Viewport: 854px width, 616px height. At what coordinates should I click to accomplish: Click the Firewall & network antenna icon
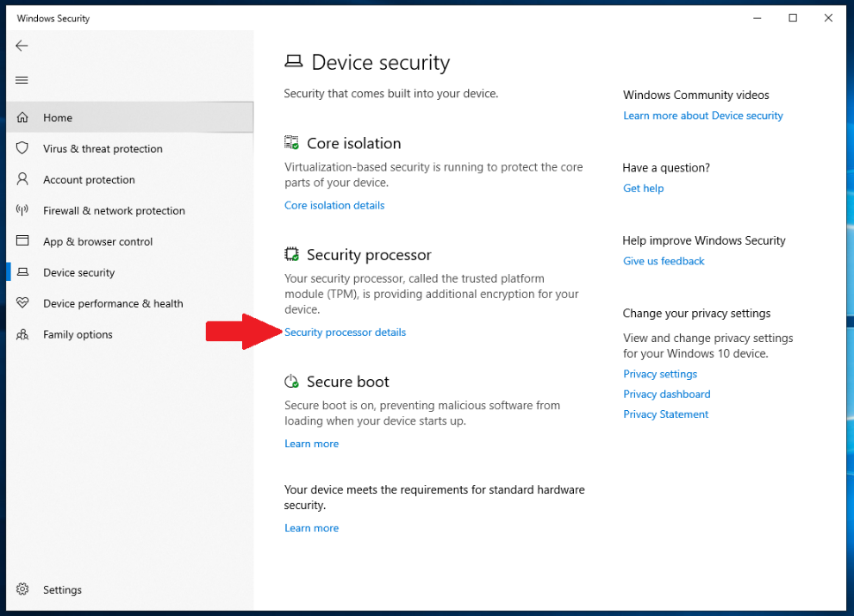pyautogui.click(x=22, y=210)
